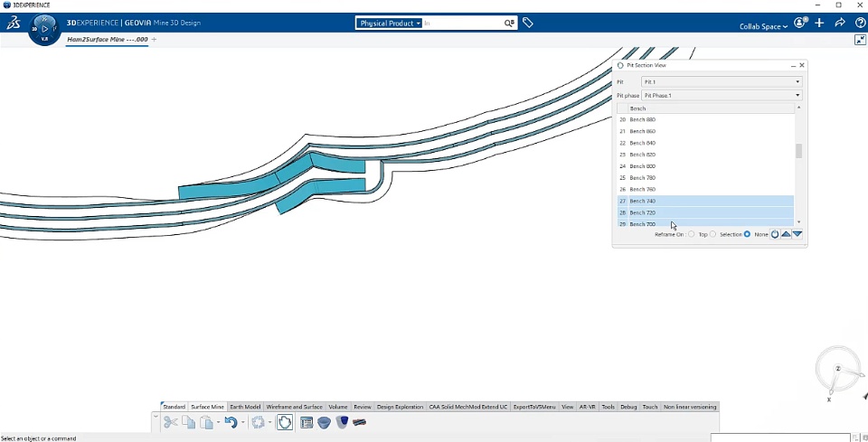Switch to the Surface Mine tab
The height and width of the screenshot is (442, 868).
tap(208, 407)
